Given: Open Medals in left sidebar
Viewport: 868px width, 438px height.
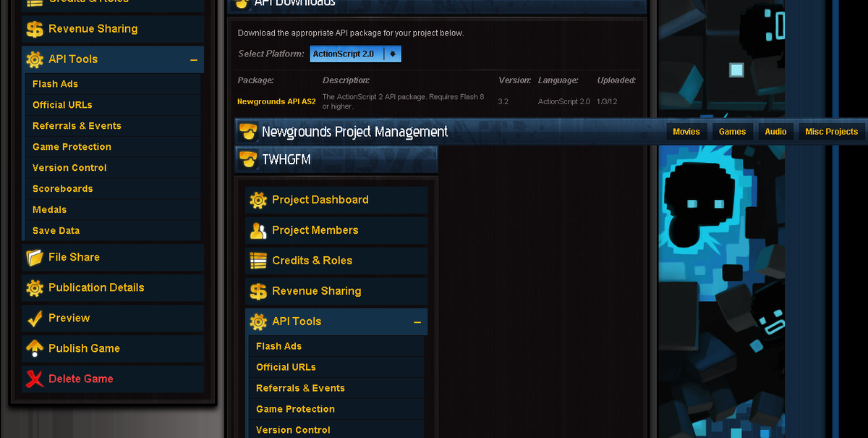Looking at the screenshot, I should tap(113, 210).
